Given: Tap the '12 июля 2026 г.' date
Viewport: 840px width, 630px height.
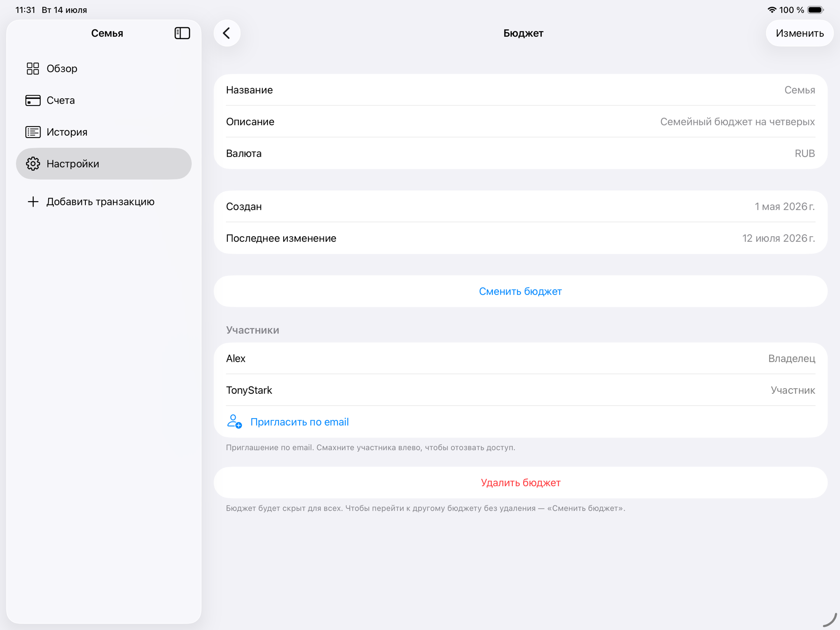Looking at the screenshot, I should click(x=778, y=238).
